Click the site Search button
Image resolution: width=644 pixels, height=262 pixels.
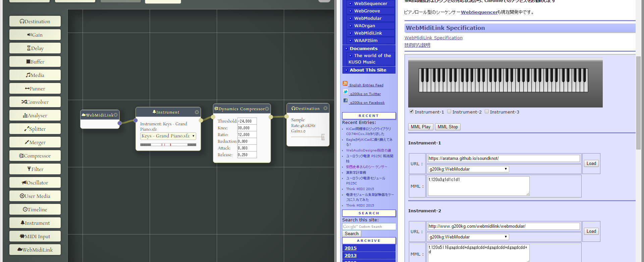pos(352,233)
